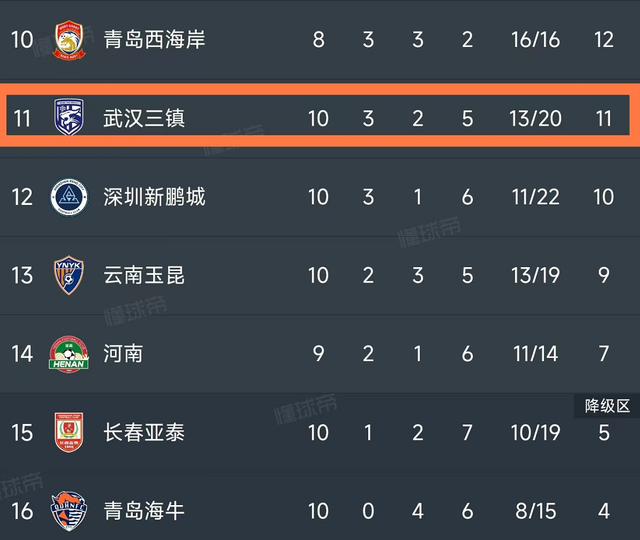
Task: Click the Shenzhen Peng City club logo
Action: click(70, 197)
